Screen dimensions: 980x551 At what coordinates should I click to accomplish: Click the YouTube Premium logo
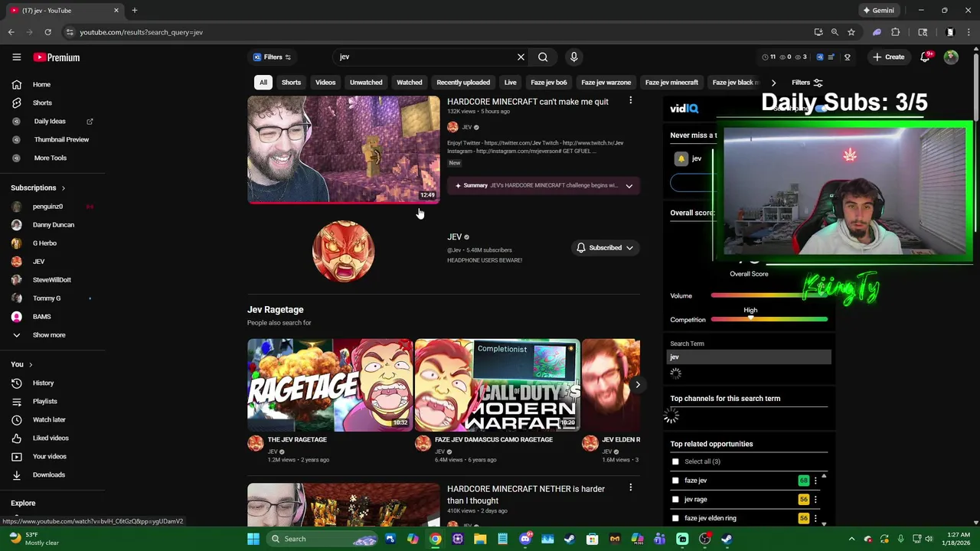click(57, 57)
